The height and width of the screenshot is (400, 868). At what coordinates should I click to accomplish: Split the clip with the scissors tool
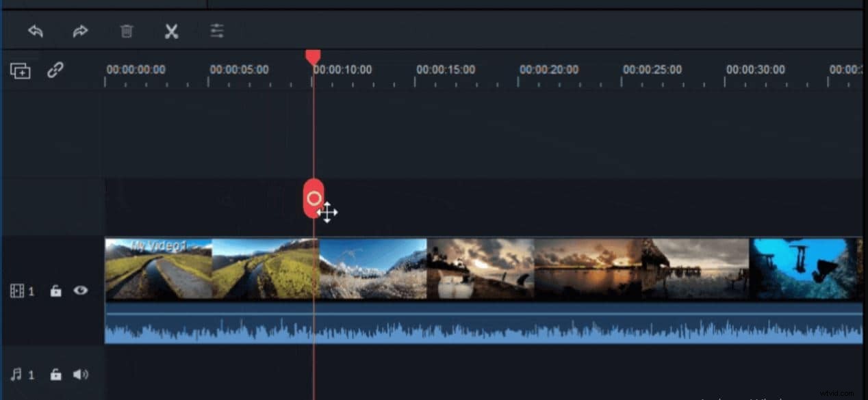(171, 31)
